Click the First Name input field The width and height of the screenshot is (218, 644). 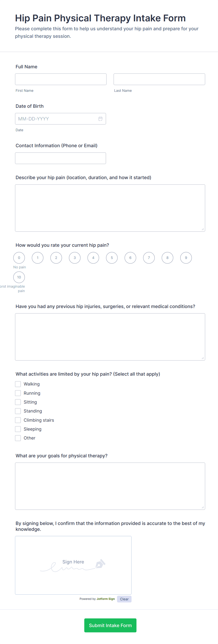tap(61, 79)
